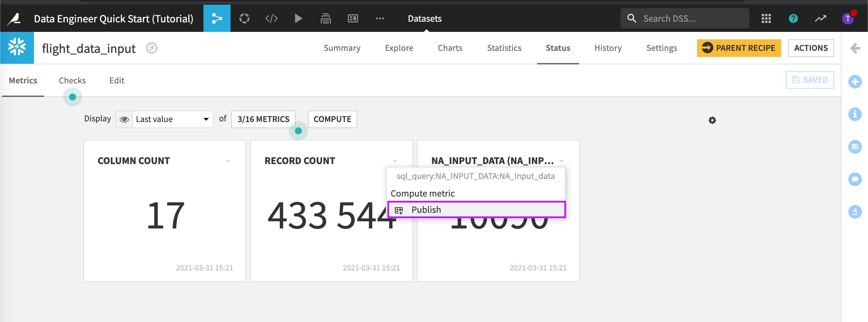Viewport: 868px width, 322px height.
Task: Click the SAVED button
Action: pyautogui.click(x=810, y=80)
